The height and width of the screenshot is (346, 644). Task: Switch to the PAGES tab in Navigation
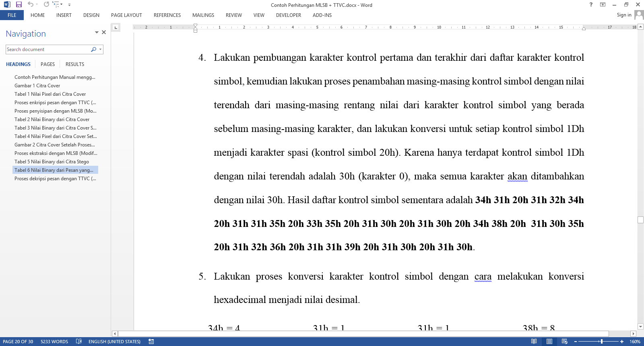click(x=47, y=64)
